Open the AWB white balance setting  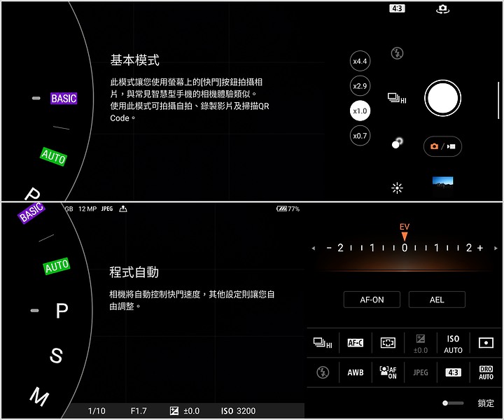(356, 372)
